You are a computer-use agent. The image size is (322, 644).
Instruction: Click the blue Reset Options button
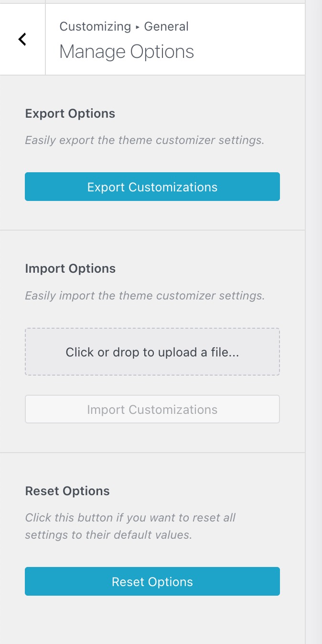pyautogui.click(x=152, y=581)
